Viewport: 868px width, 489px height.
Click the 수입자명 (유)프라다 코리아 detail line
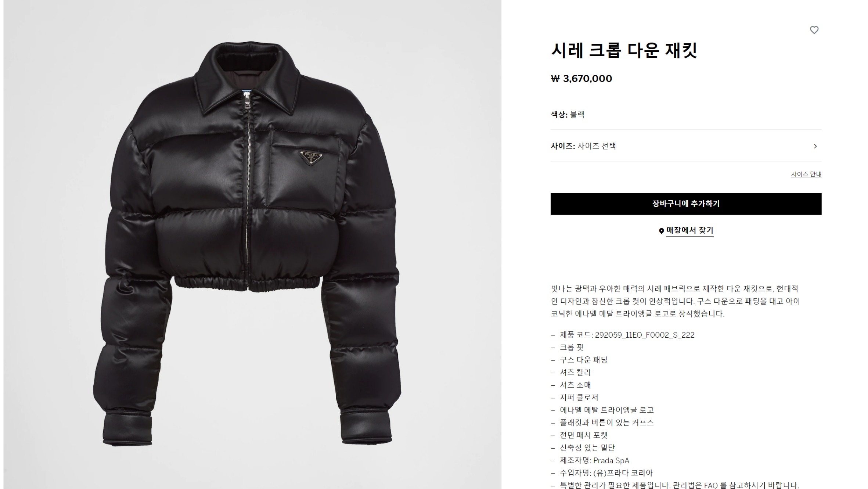602,473
